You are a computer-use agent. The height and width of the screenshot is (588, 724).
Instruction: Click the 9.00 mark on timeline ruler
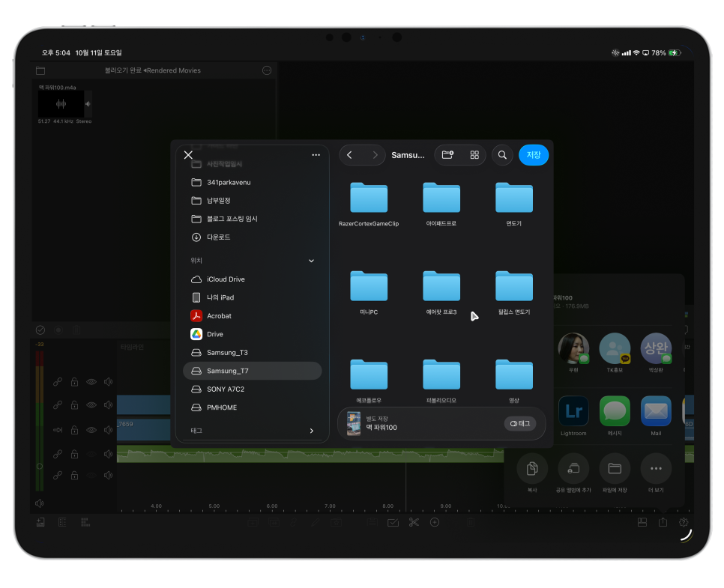pos(446,506)
